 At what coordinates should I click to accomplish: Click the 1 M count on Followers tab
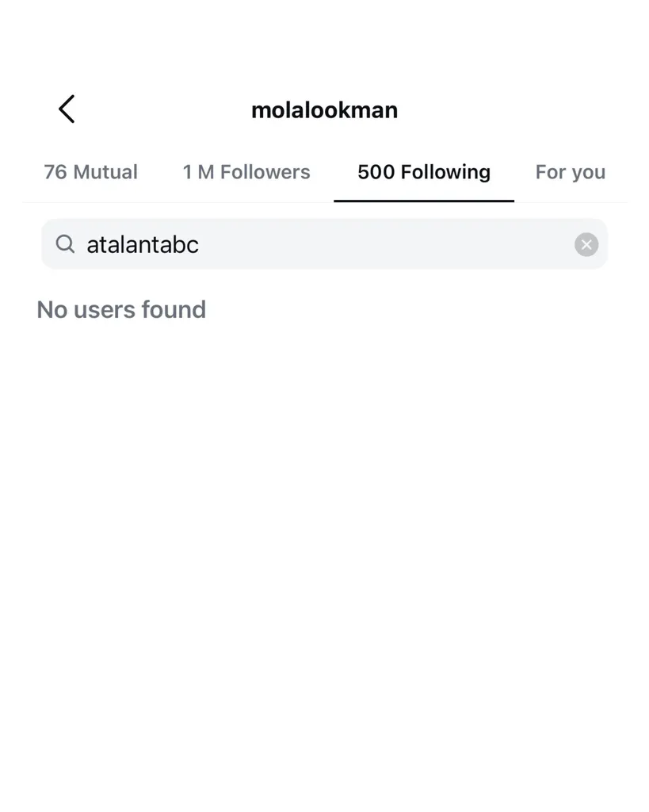coord(198,172)
